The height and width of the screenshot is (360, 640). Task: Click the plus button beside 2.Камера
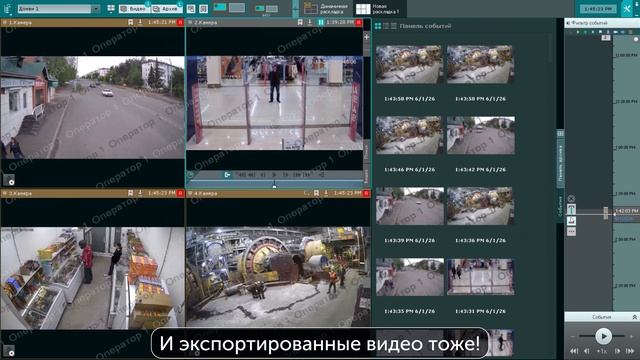367,37
